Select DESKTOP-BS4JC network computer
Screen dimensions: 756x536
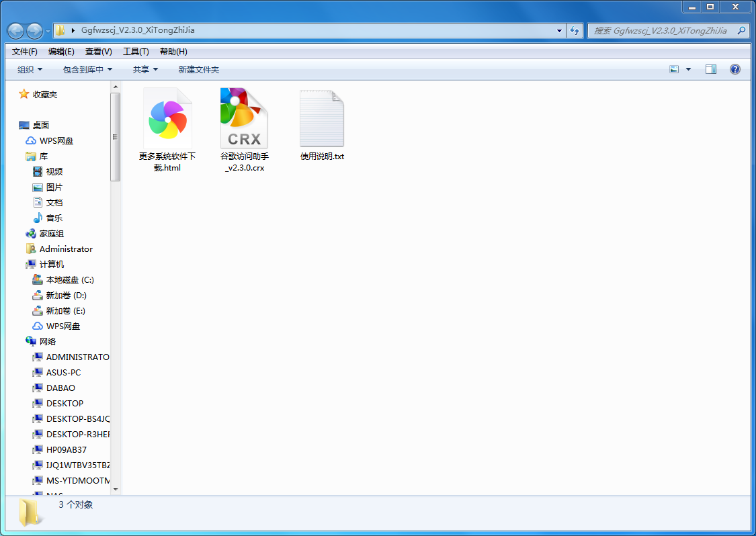78,418
